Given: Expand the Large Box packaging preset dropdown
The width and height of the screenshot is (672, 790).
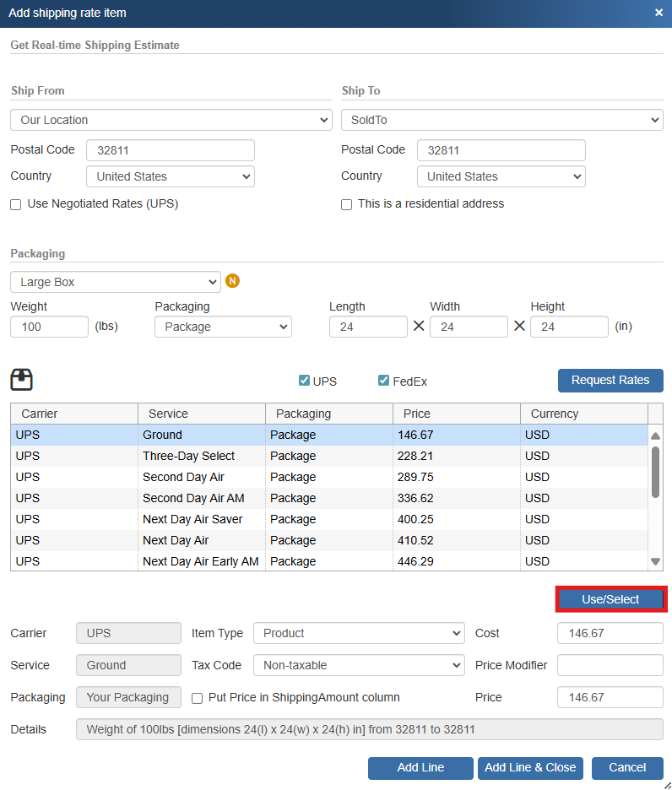Looking at the screenshot, I should click(116, 282).
